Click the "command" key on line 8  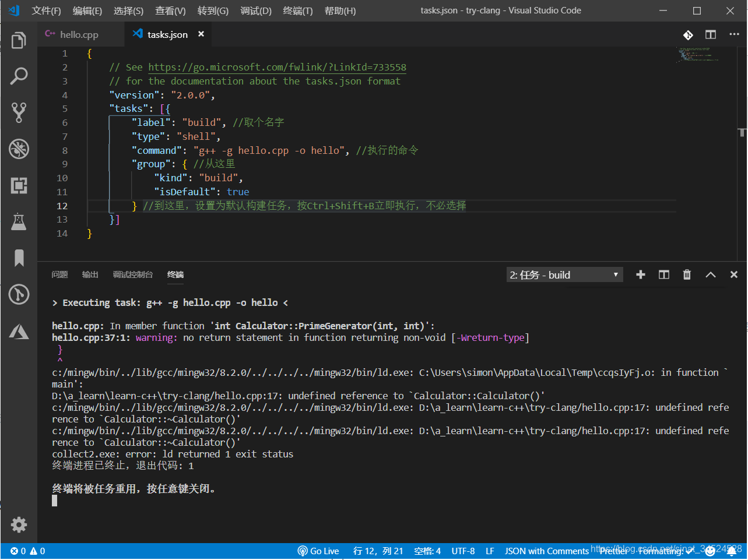156,150
